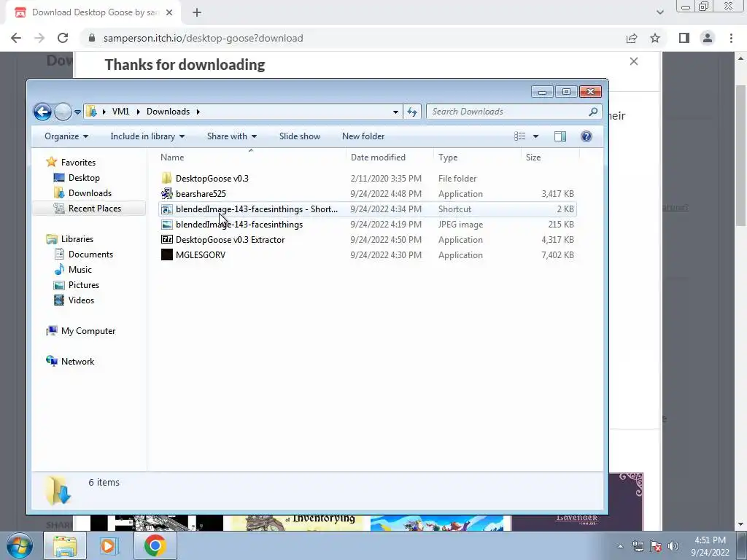The height and width of the screenshot is (560, 747).
Task: Click the Chrome profile avatar icon
Action: pos(708,38)
